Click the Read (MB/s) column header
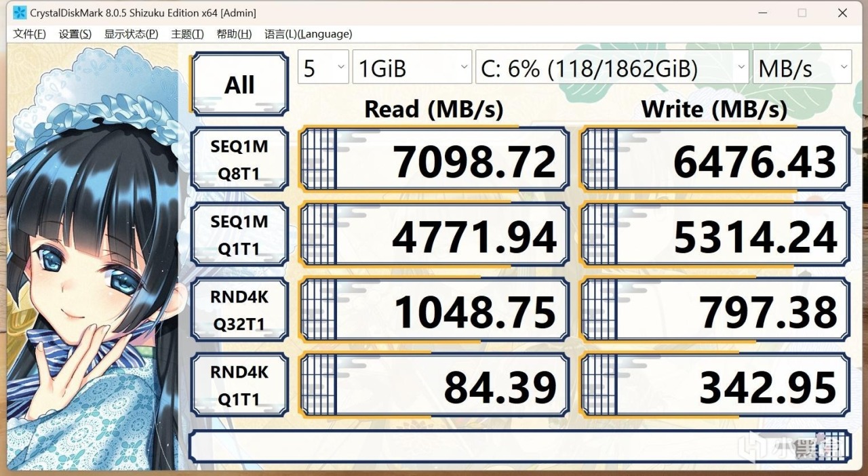Viewport: 868px width, 476px height. pos(434,108)
